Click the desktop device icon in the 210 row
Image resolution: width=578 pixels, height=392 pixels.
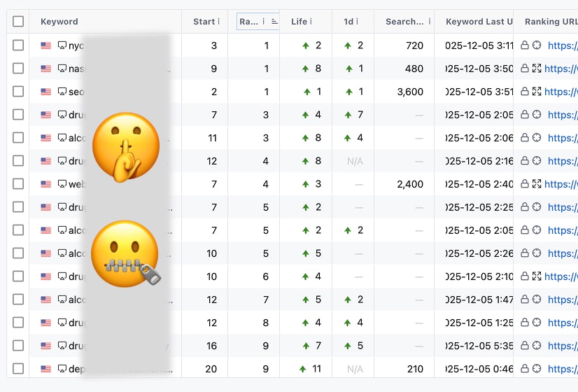62,369
